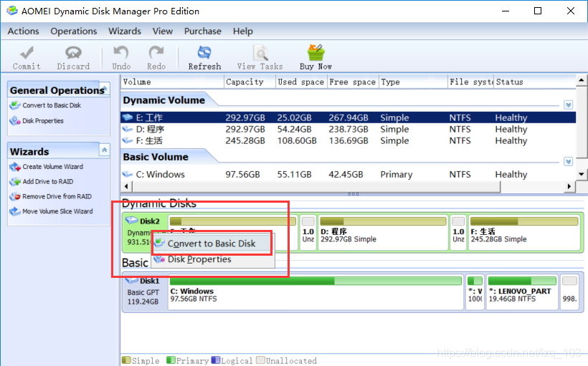The image size is (588, 366).
Task: Select the D: 程序 292.97GB Simple partition block
Action: 383,232
